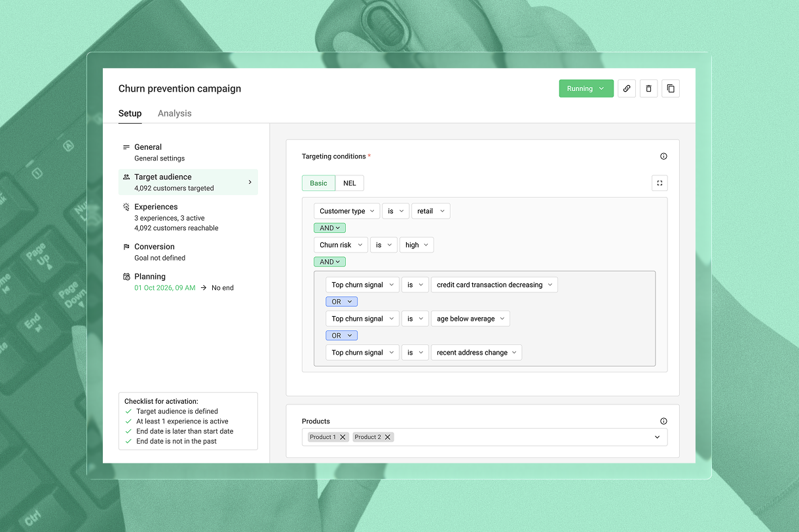Open the Running status dropdown
This screenshot has width=799, height=532.
tap(586, 88)
